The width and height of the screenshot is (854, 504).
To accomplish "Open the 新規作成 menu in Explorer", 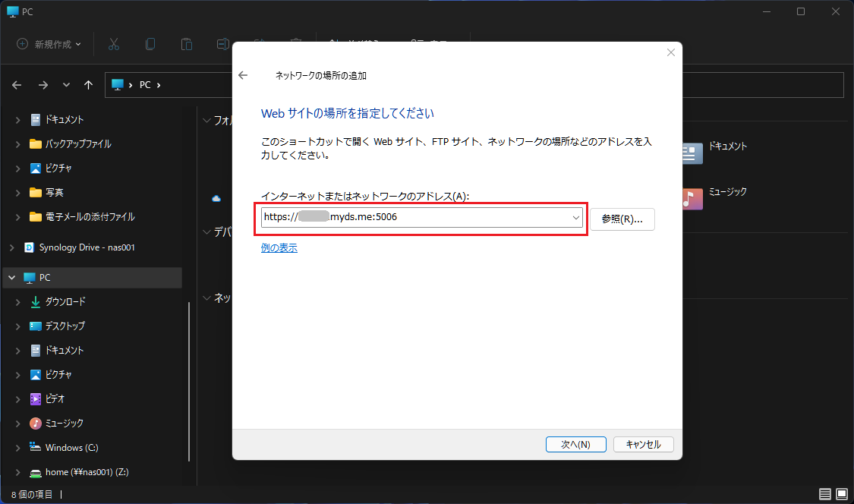I will tap(49, 44).
